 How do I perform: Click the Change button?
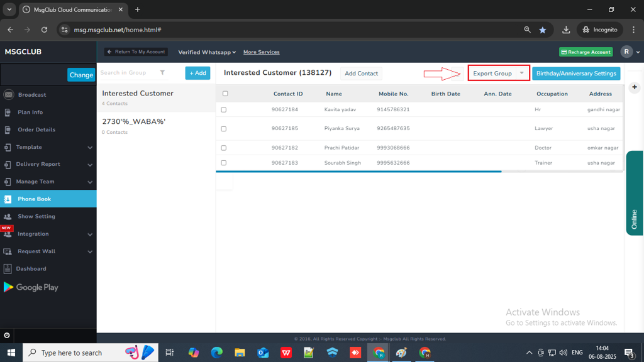coord(81,75)
